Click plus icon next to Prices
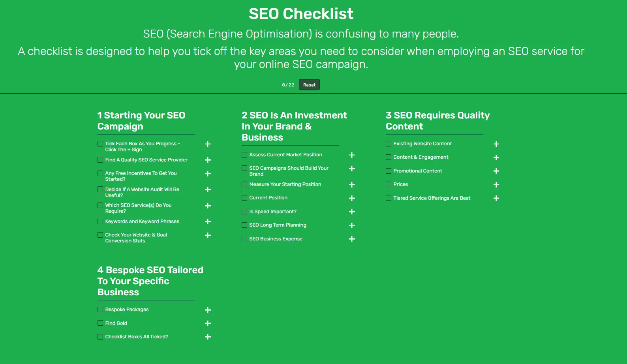Image resolution: width=627 pixels, height=364 pixels. (496, 185)
